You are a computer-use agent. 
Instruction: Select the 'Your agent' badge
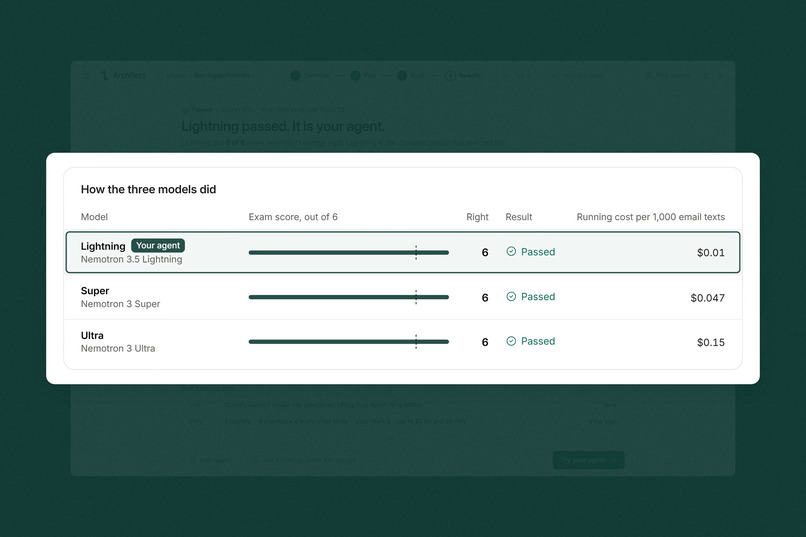click(158, 246)
